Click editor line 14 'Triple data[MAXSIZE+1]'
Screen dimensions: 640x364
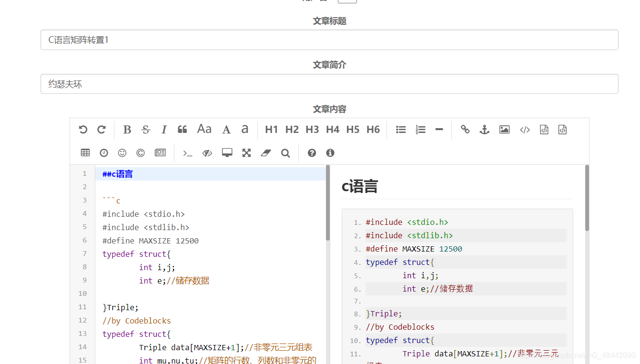(191, 347)
